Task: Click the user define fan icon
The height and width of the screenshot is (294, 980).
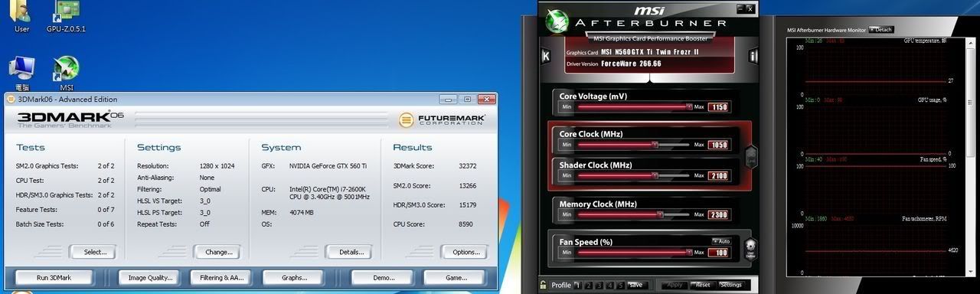Action: tap(751, 249)
